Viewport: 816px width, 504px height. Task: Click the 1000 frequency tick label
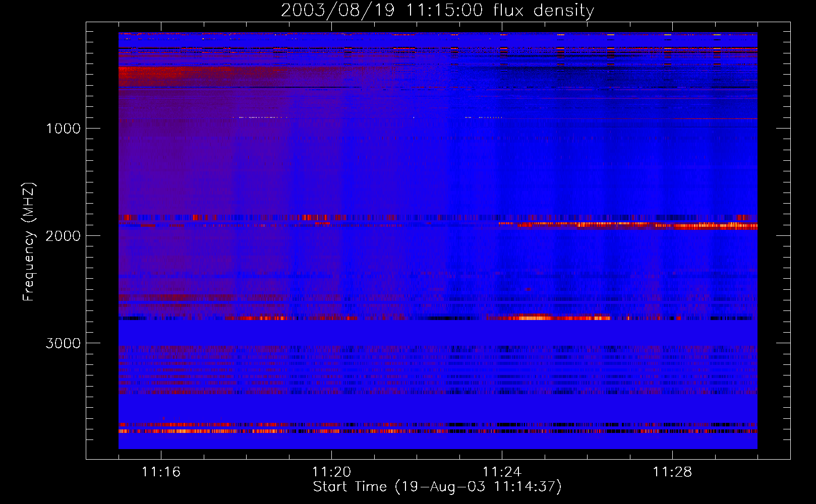click(64, 129)
